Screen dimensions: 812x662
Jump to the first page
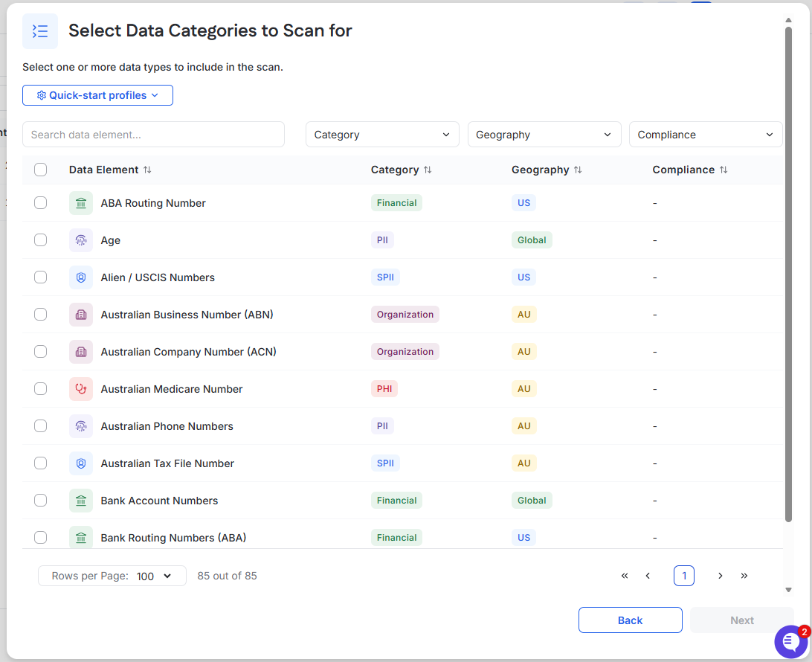tap(625, 576)
